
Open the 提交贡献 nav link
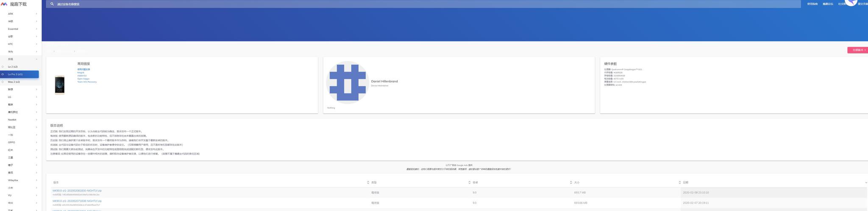pyautogui.click(x=863, y=4)
